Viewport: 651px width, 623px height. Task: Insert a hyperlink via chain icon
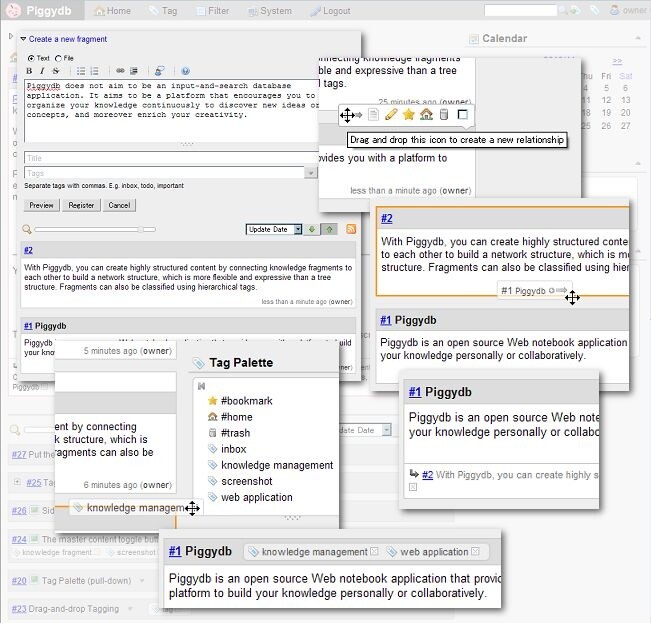[120, 71]
